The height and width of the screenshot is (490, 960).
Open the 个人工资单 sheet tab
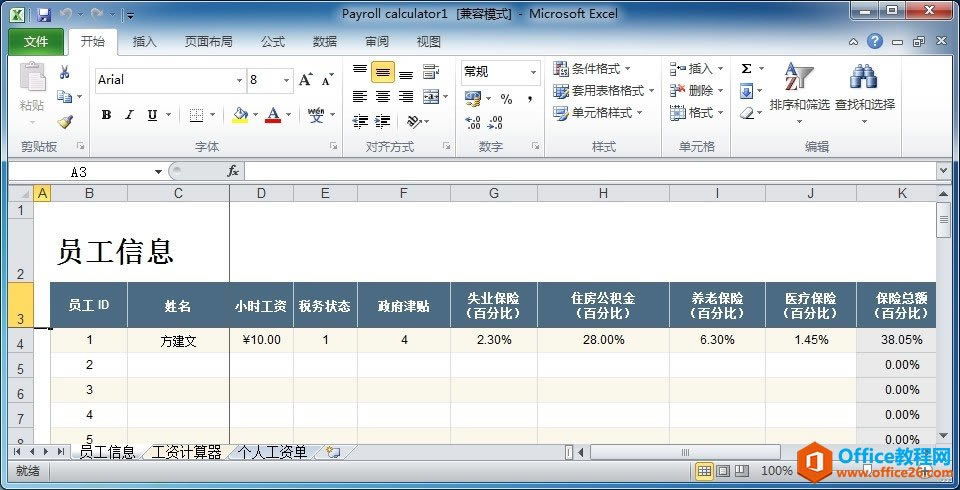(272, 453)
